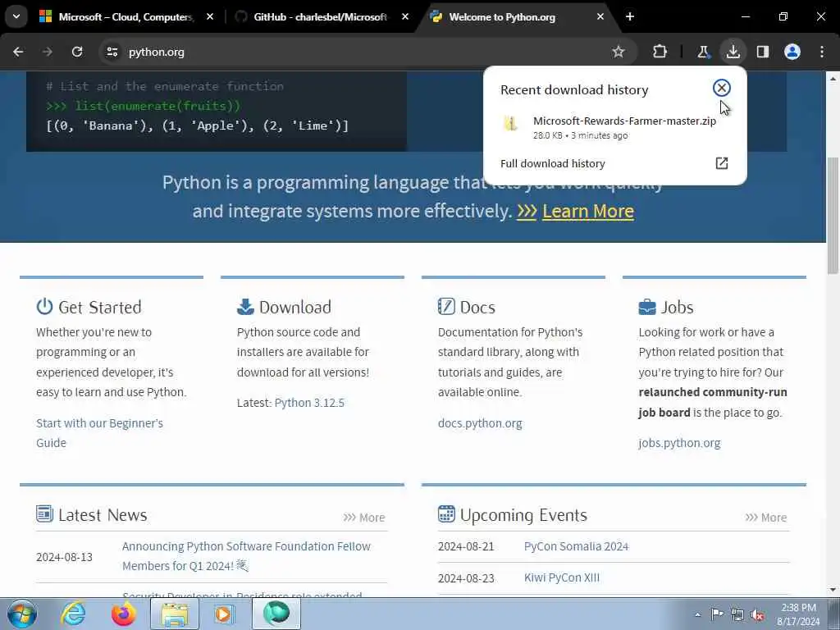Open the media player taskbar icon

[x=224, y=614]
